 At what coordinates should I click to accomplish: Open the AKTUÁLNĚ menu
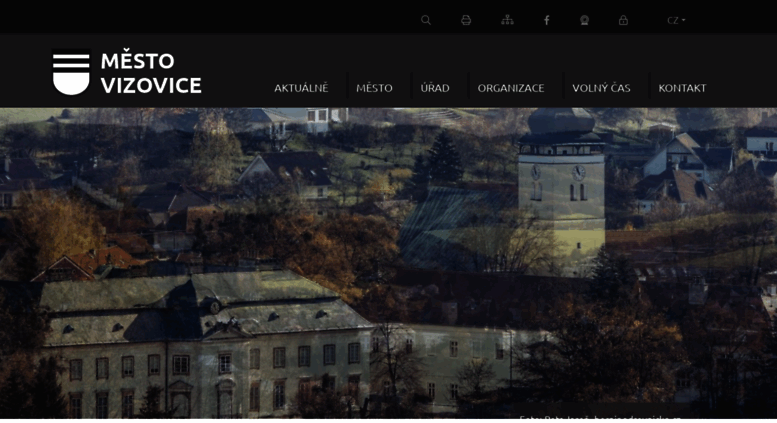click(301, 88)
